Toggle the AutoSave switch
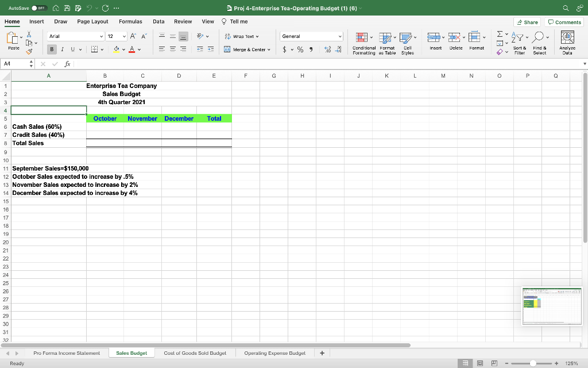 click(x=39, y=8)
